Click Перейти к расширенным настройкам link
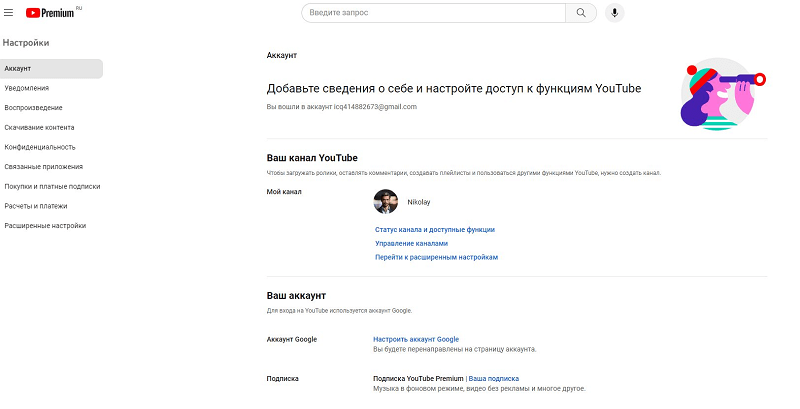 436,257
